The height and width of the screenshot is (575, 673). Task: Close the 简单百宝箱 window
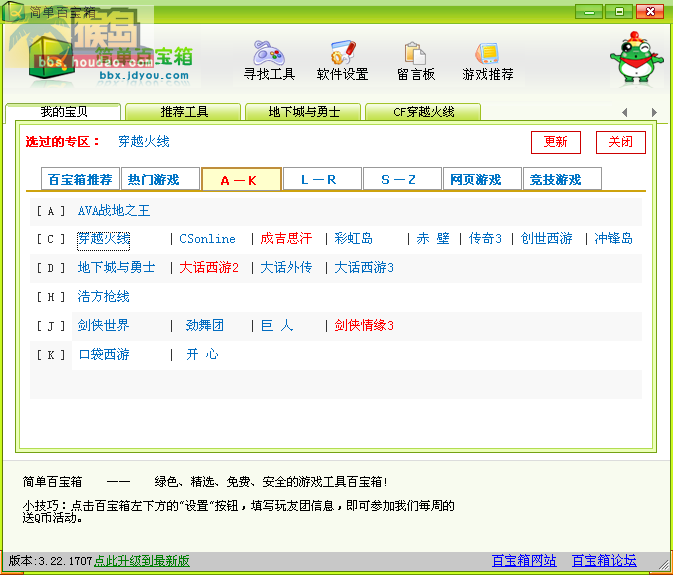(650, 12)
